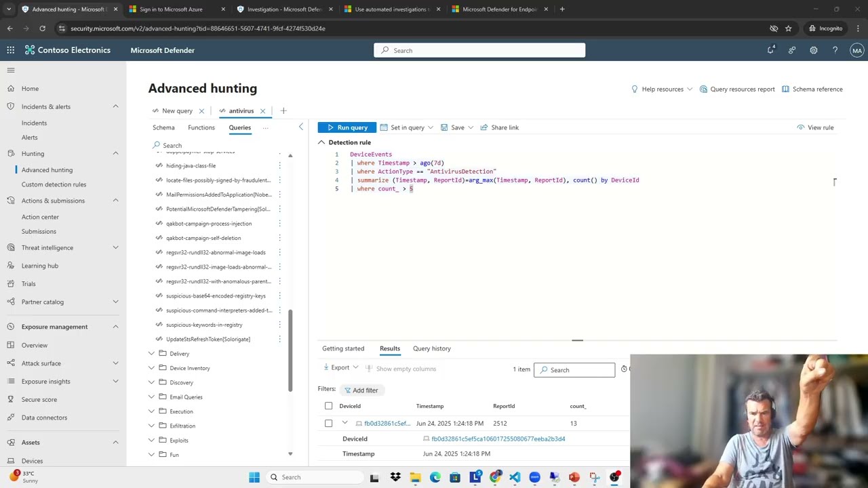Image resolution: width=868 pixels, height=488 pixels.
Task: Expand the Delivery folder
Action: pyautogui.click(x=151, y=354)
